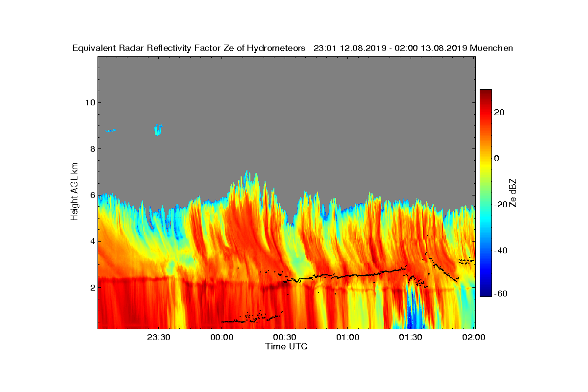The height and width of the screenshot is (392, 588).
Task: Click the 'Time UTC' axis label
Action: click(x=287, y=346)
